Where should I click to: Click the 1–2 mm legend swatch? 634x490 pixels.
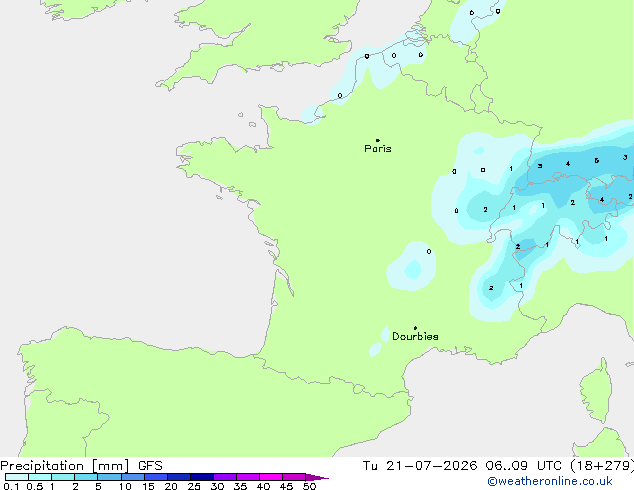(x=63, y=477)
